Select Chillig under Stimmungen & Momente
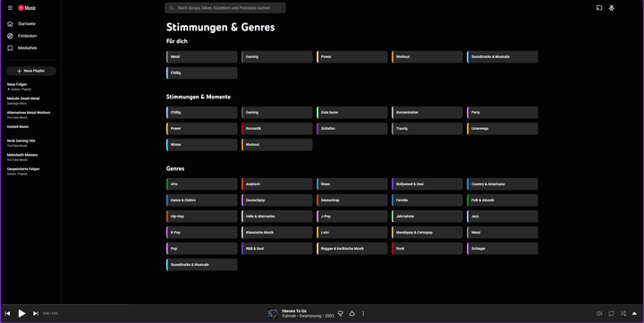 (x=201, y=112)
